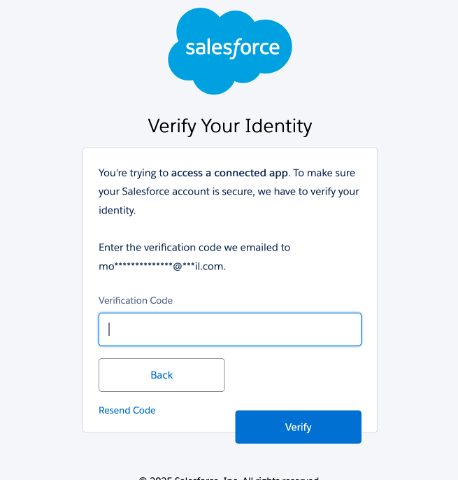The image size is (458, 480).
Task: Click the Verification Code field label
Action: pos(136,300)
